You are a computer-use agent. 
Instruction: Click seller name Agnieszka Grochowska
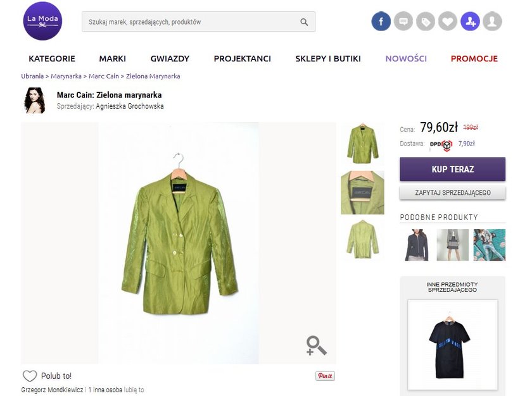pos(129,106)
